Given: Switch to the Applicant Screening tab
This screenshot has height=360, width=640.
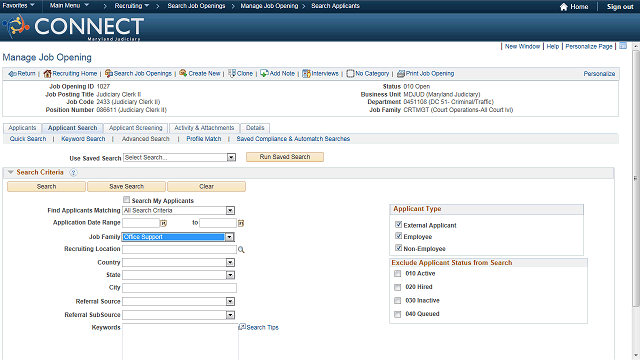Looking at the screenshot, I should click(x=136, y=128).
